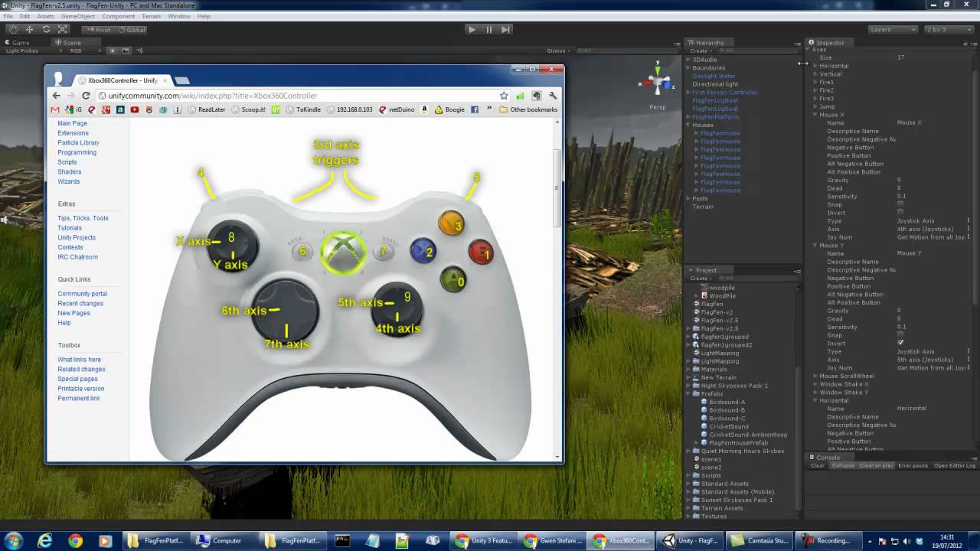The width and height of the screenshot is (980, 551).
Task: Select the Scale tool in Unity toolbar
Action: coord(63,29)
